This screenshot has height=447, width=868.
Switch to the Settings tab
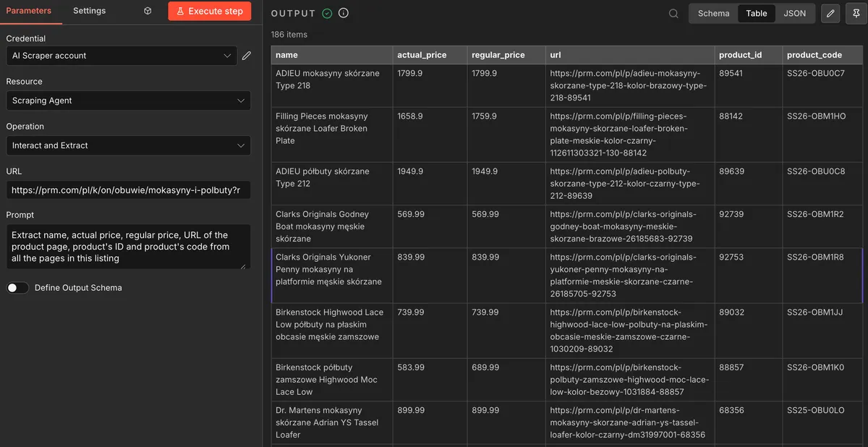[x=89, y=11]
